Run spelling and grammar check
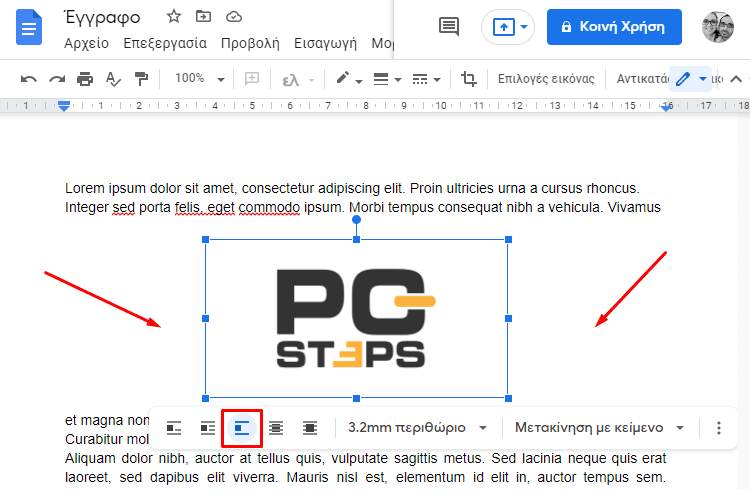Image resolution: width=750 pixels, height=500 pixels. click(x=113, y=78)
